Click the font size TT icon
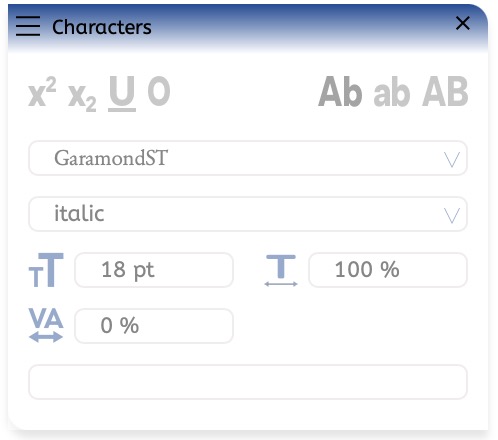This screenshot has width=498, height=440. tap(46, 270)
